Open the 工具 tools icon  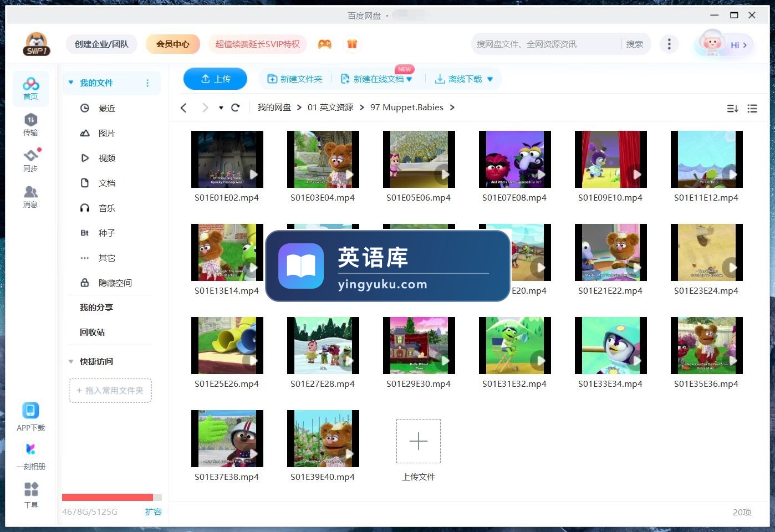coord(31,489)
